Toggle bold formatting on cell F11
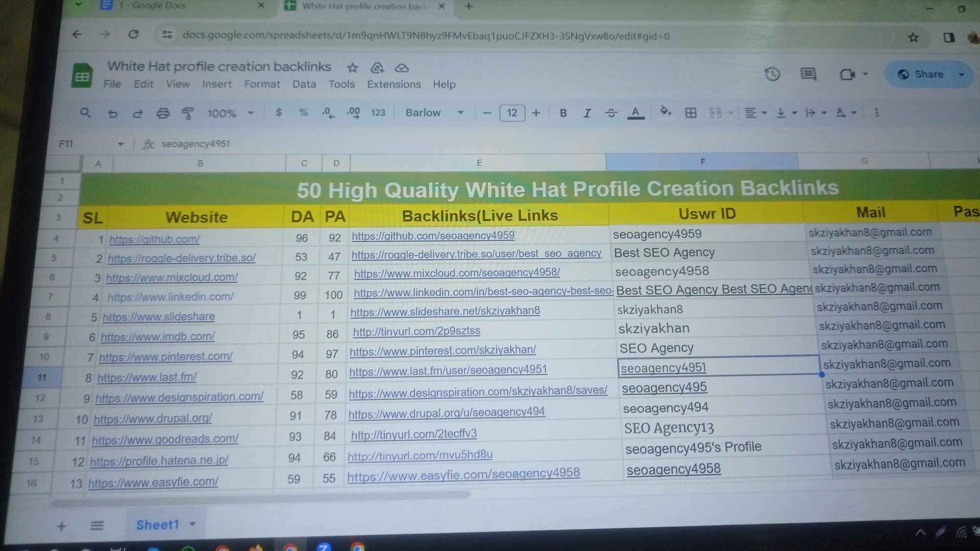 563,113
